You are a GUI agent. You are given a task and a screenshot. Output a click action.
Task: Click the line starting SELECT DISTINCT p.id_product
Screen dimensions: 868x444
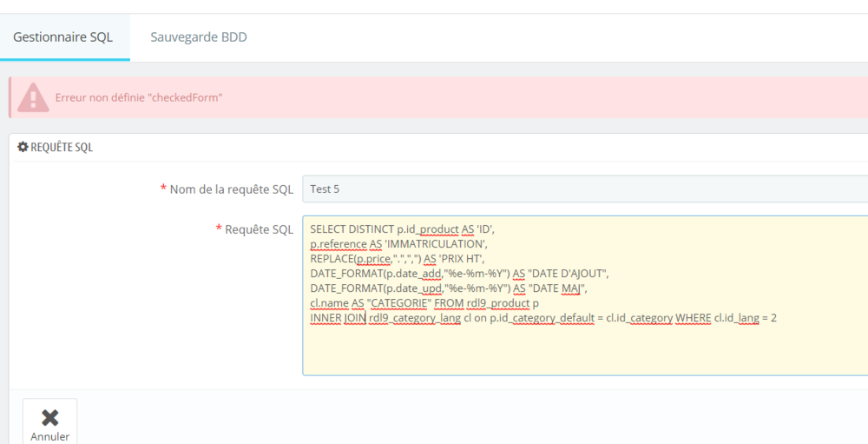(x=402, y=229)
